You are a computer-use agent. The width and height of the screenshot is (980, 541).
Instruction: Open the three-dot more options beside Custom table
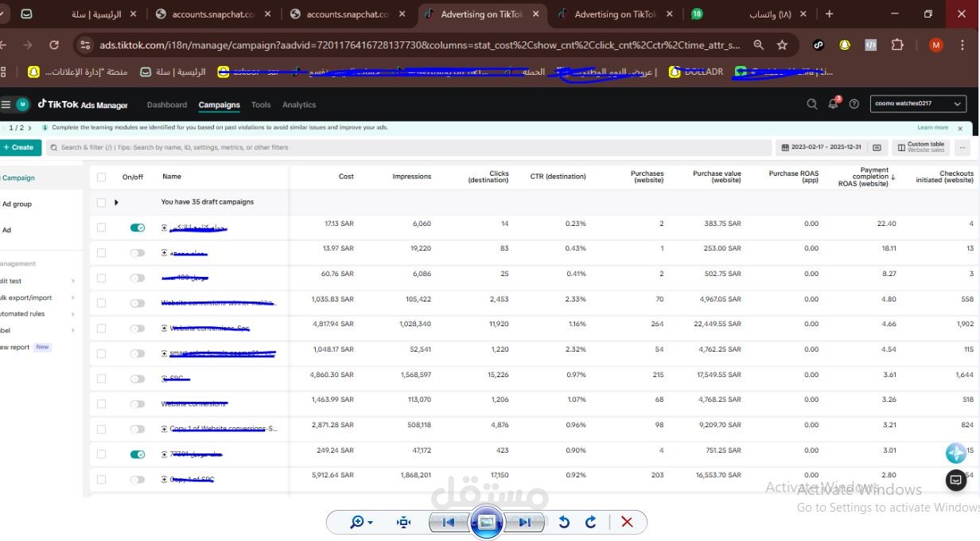[x=963, y=147]
